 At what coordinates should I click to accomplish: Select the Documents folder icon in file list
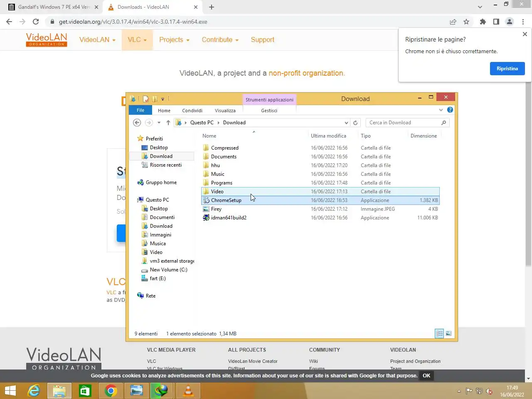point(206,157)
